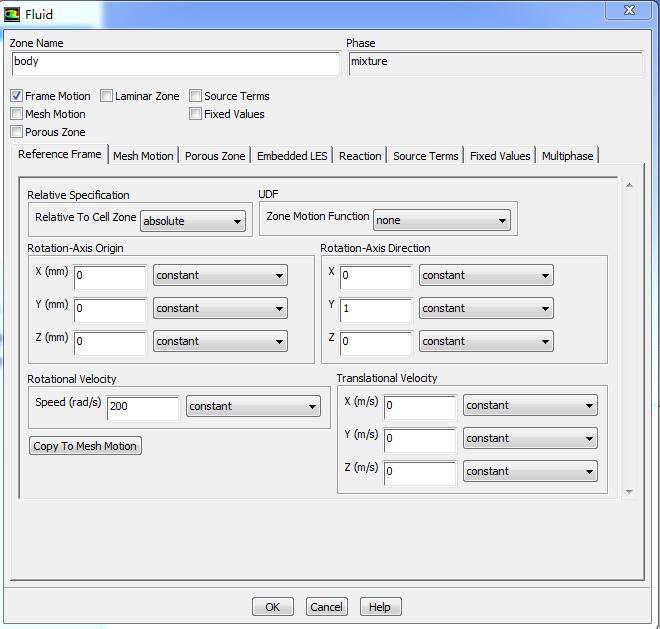Open Rotation-Axis Direction X constant dropdown
This screenshot has height=629, width=660.
pyautogui.click(x=486, y=275)
